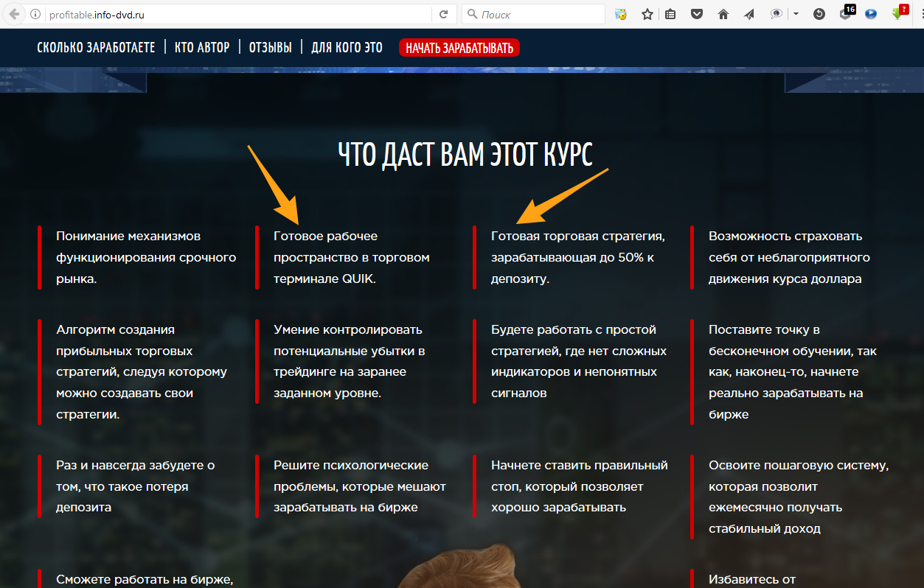This screenshot has width=924, height=588.
Task: Go to КТО АВТОР section
Action: 202,48
